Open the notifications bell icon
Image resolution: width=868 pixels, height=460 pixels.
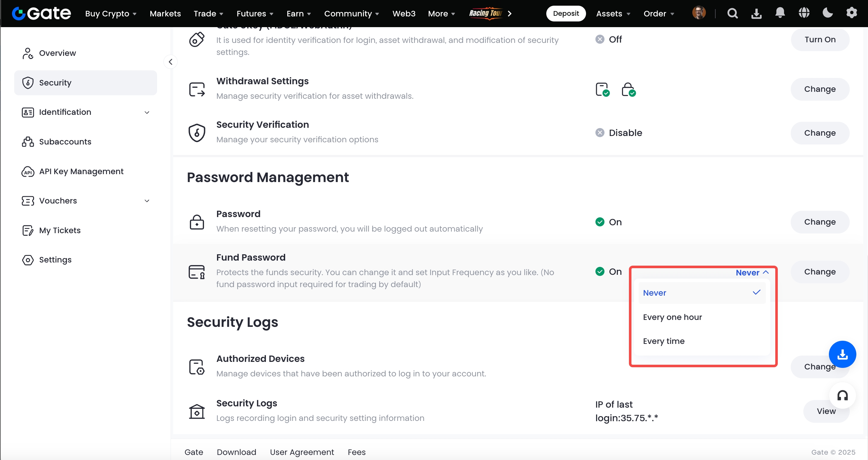[x=780, y=13]
